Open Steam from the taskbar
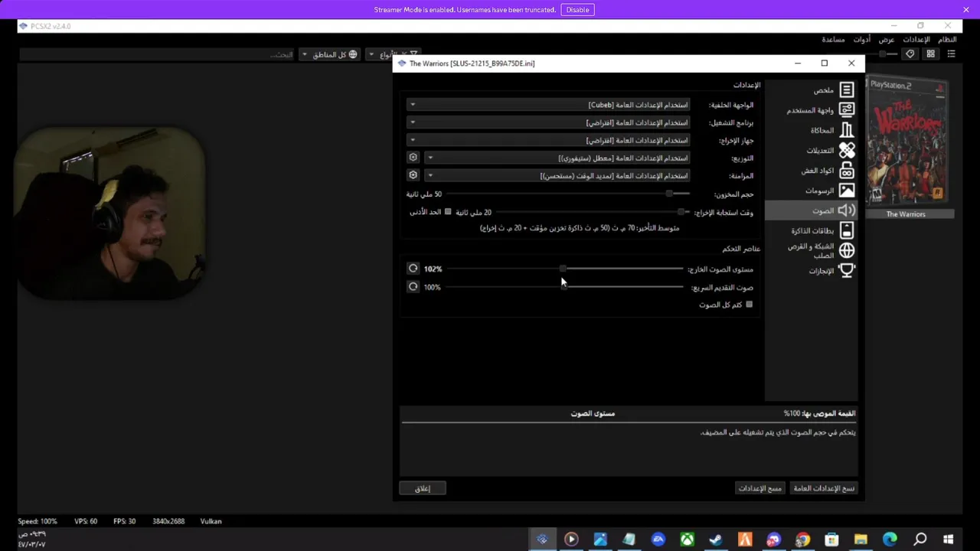Screen dimensions: 980x551 click(716, 540)
